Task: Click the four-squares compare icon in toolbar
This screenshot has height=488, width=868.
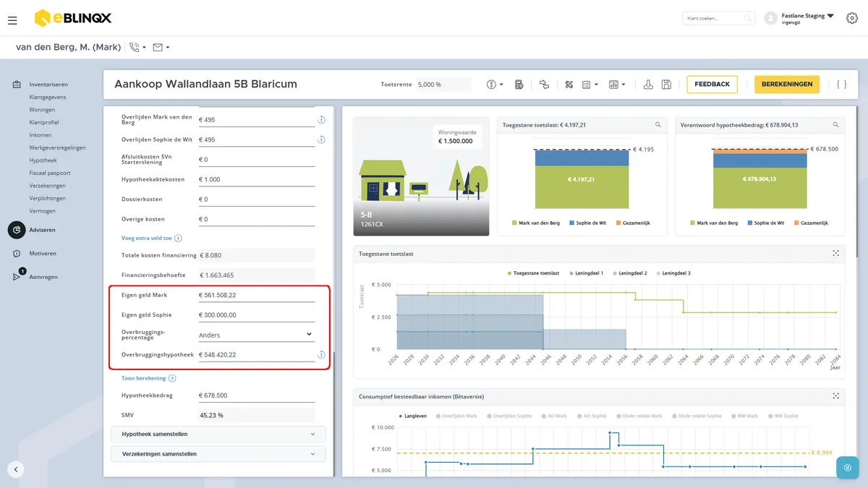Action: coord(569,85)
